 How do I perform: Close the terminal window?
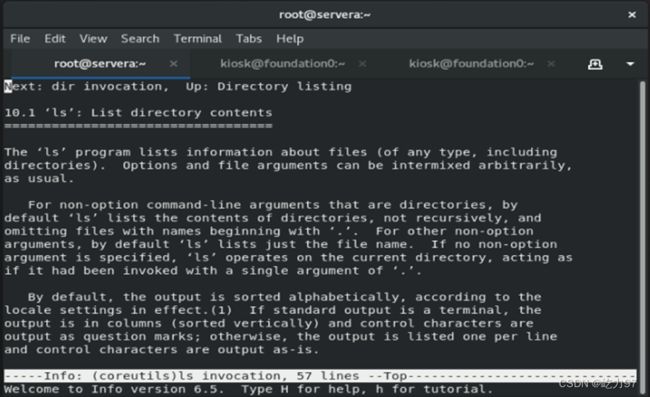[x=632, y=15]
